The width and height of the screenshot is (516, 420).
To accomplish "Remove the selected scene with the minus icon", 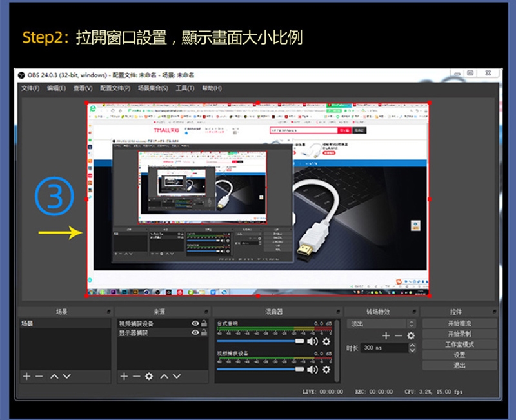I will 39,376.
